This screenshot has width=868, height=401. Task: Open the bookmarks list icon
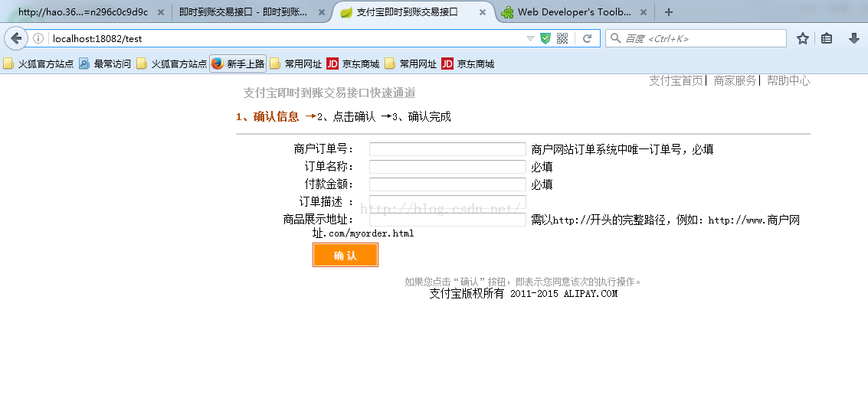827,38
